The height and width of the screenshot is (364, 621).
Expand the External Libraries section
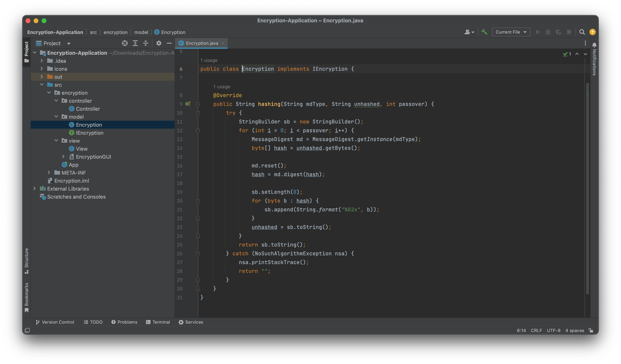(x=35, y=189)
